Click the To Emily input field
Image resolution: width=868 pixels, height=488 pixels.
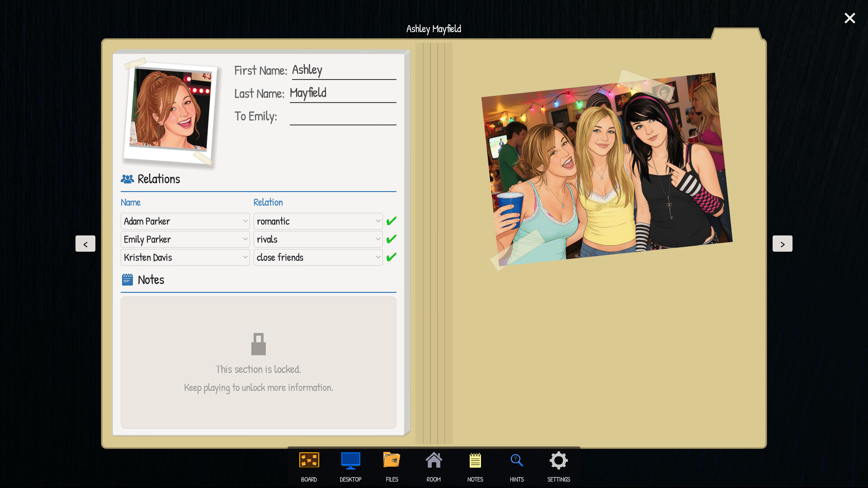click(x=343, y=117)
